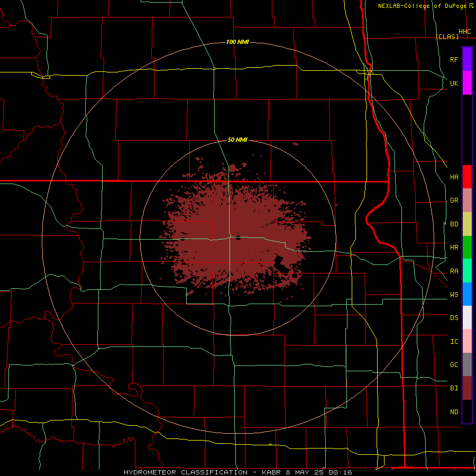Click the IC legend label text
Viewport: 476px width, 476px height.
(454, 342)
